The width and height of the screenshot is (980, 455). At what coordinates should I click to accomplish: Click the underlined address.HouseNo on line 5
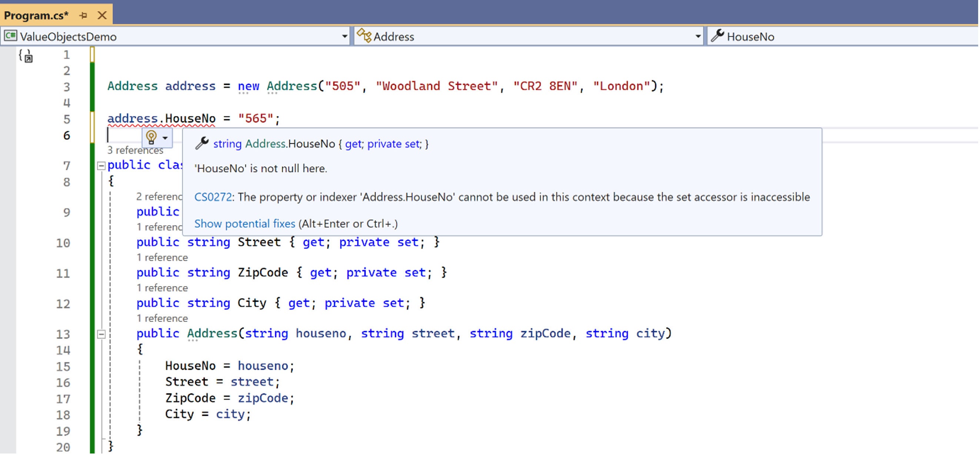(161, 119)
